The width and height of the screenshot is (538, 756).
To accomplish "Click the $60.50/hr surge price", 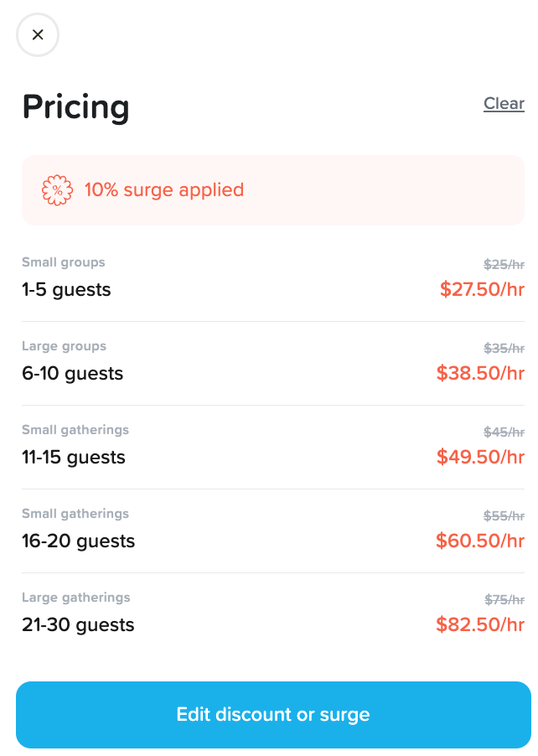I will point(480,541).
